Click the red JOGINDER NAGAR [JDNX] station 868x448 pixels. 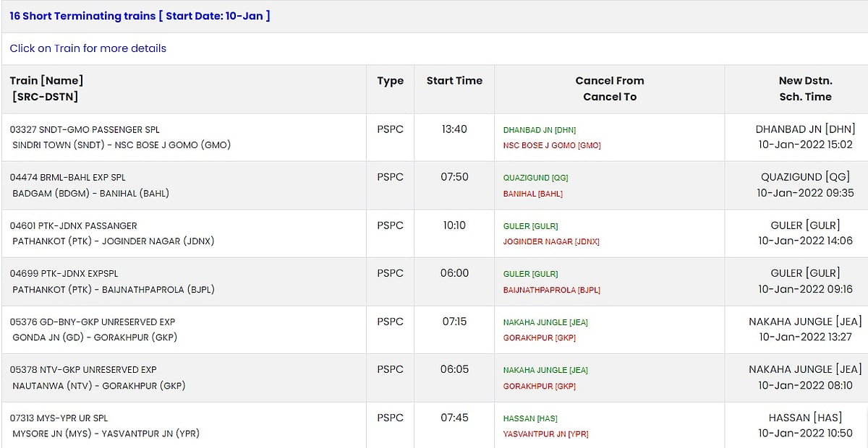pyautogui.click(x=551, y=241)
